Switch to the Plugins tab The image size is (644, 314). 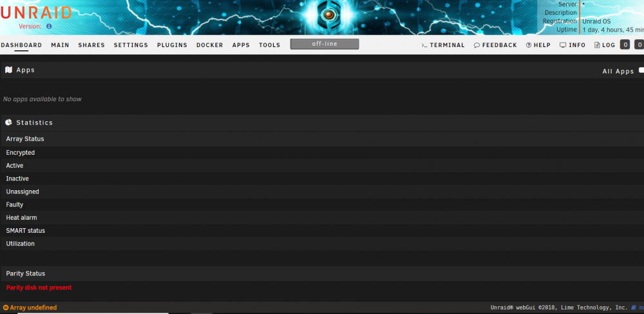[172, 45]
